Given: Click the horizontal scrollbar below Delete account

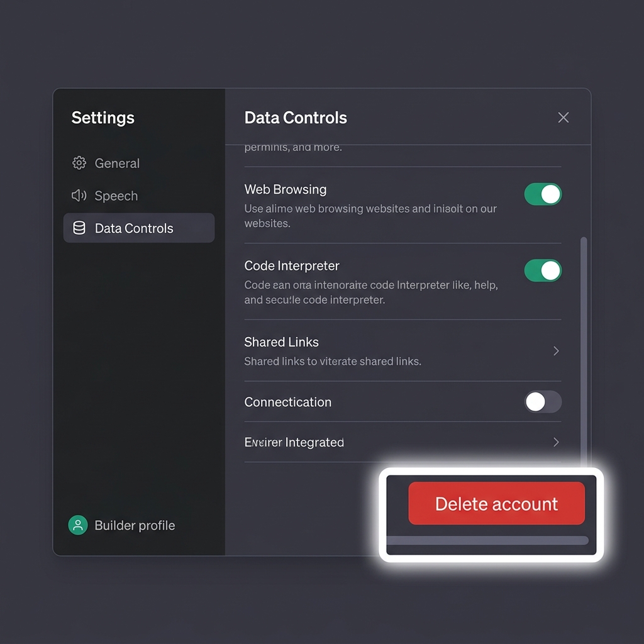Looking at the screenshot, I should coord(487,540).
